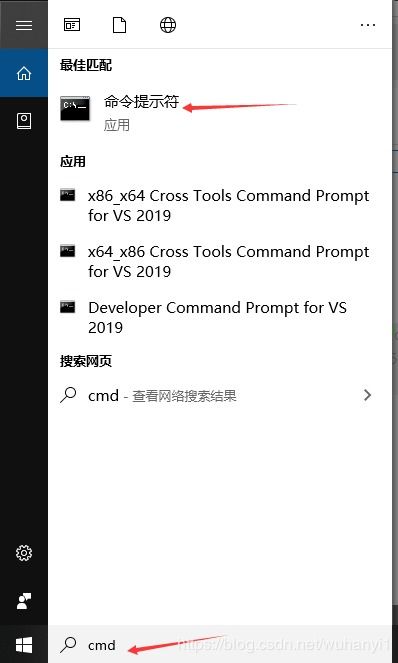Open the feedback person icon
Image resolution: width=398 pixels, height=663 pixels.
pyautogui.click(x=24, y=601)
